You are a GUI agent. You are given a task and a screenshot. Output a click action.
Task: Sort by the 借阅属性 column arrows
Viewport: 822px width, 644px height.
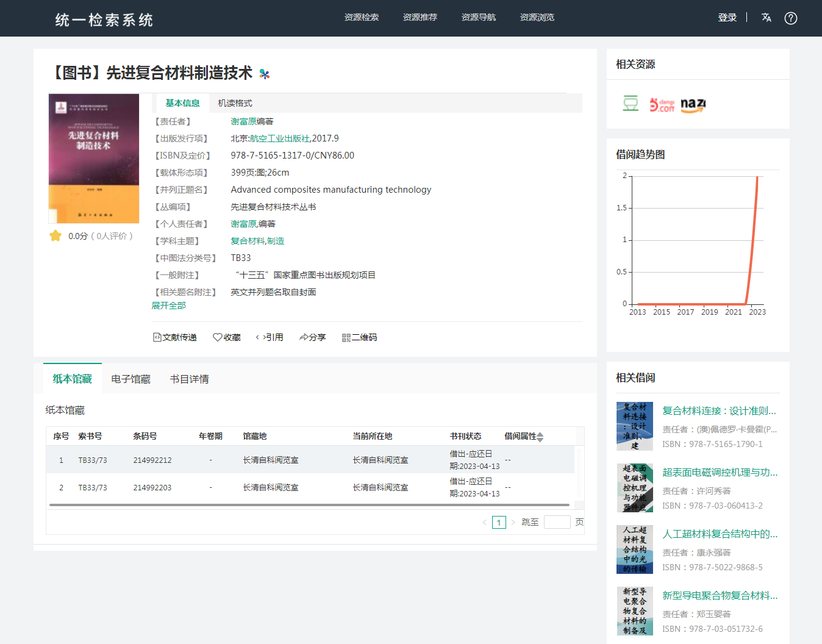pos(540,437)
